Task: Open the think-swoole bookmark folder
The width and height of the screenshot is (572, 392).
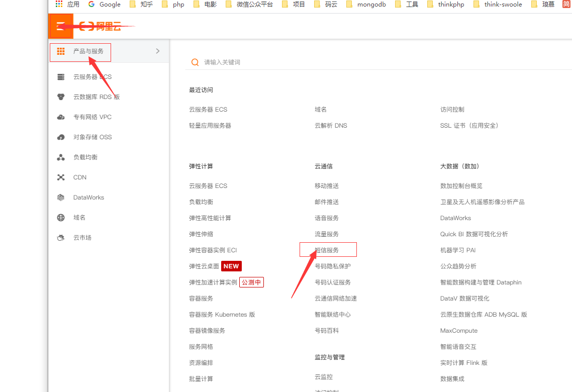Action: point(498,5)
